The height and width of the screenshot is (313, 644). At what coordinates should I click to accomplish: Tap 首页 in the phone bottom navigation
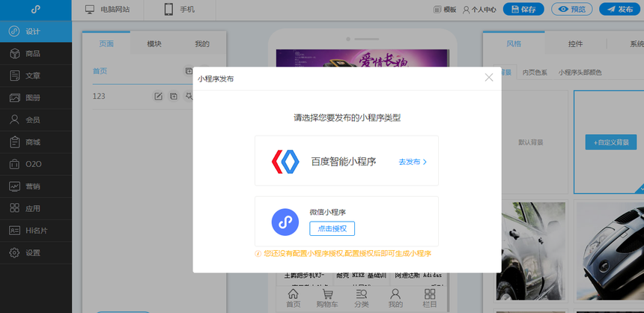(294, 298)
